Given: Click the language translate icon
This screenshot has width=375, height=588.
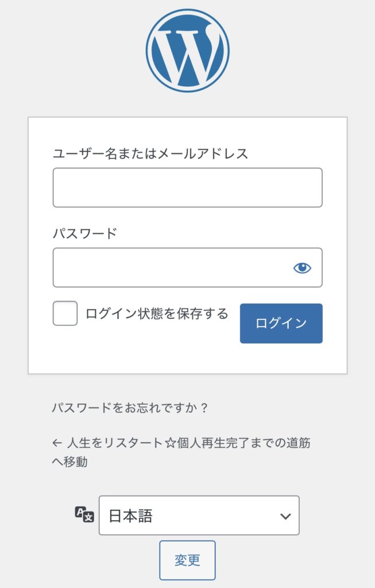Looking at the screenshot, I should 84,514.
